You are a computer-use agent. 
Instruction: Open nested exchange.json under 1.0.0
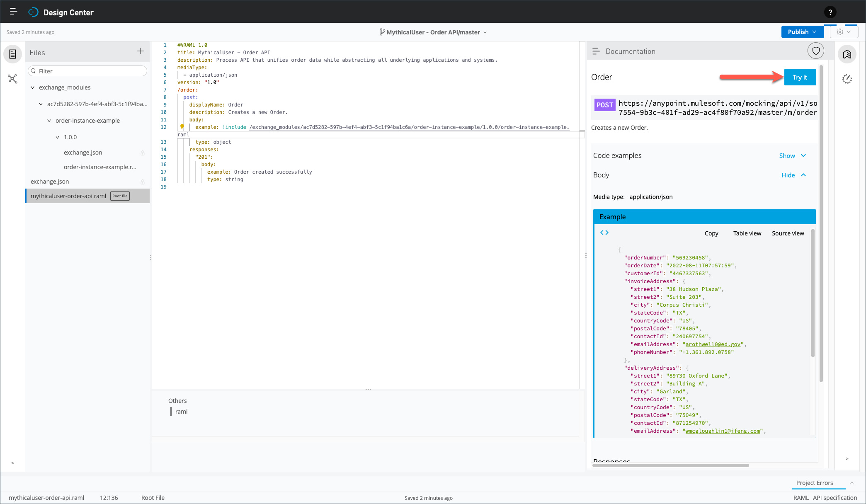[83, 153]
